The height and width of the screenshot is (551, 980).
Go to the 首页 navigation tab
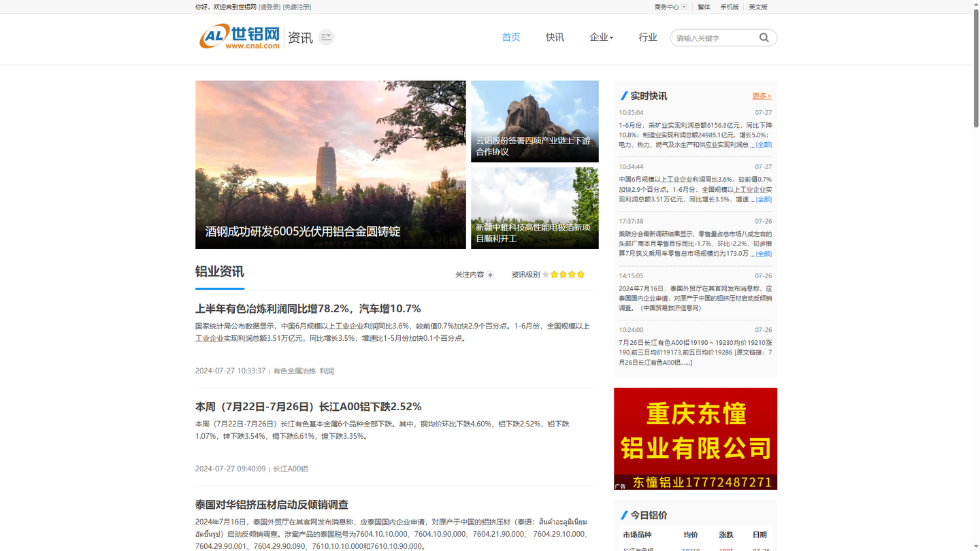pyautogui.click(x=511, y=37)
